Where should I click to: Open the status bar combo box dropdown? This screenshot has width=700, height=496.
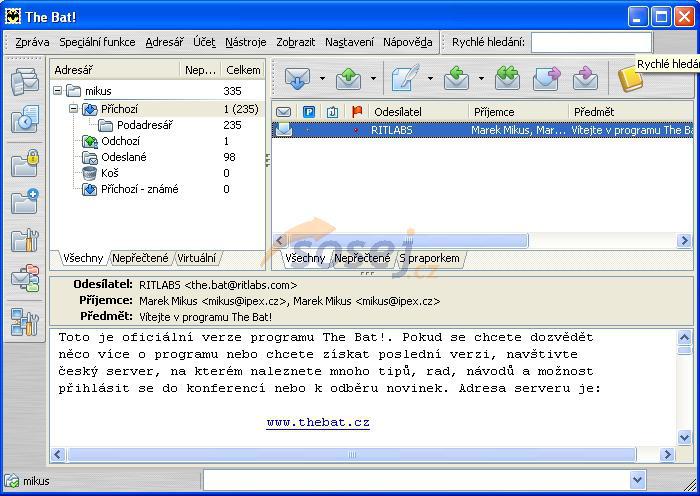click(x=638, y=480)
